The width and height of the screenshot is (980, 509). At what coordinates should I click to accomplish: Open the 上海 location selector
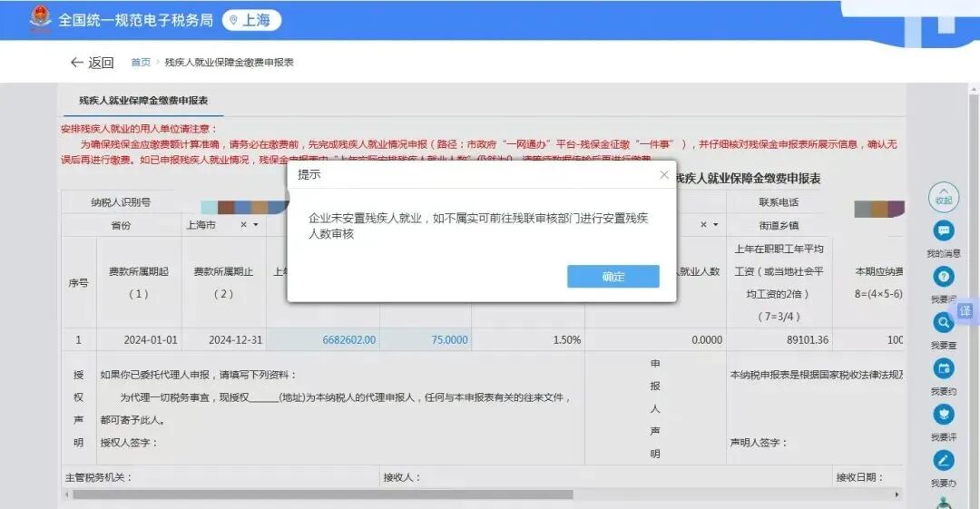pyautogui.click(x=252, y=20)
